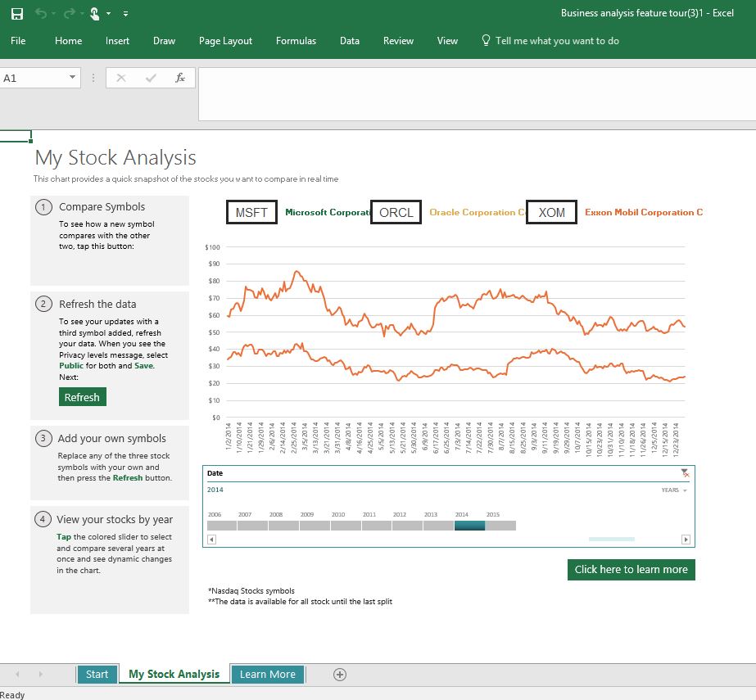Switch to the Start sheet tab
Screen dimensions: 756x700
(x=97, y=674)
